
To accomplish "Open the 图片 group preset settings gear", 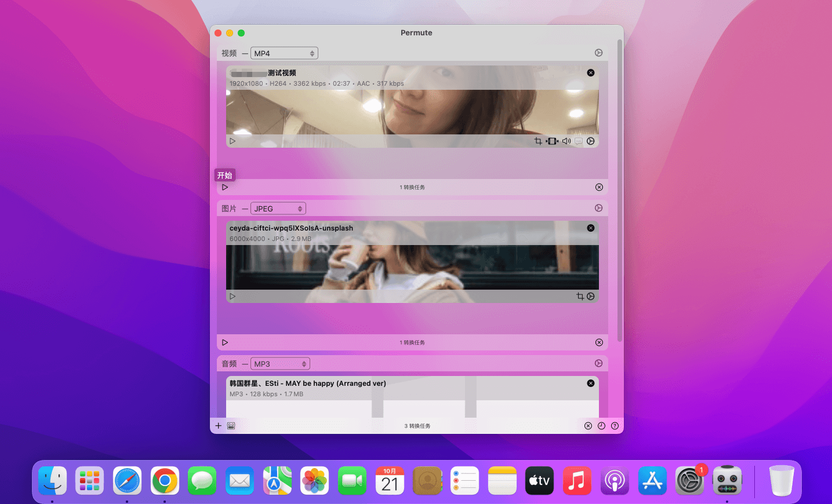I will click(x=598, y=209).
